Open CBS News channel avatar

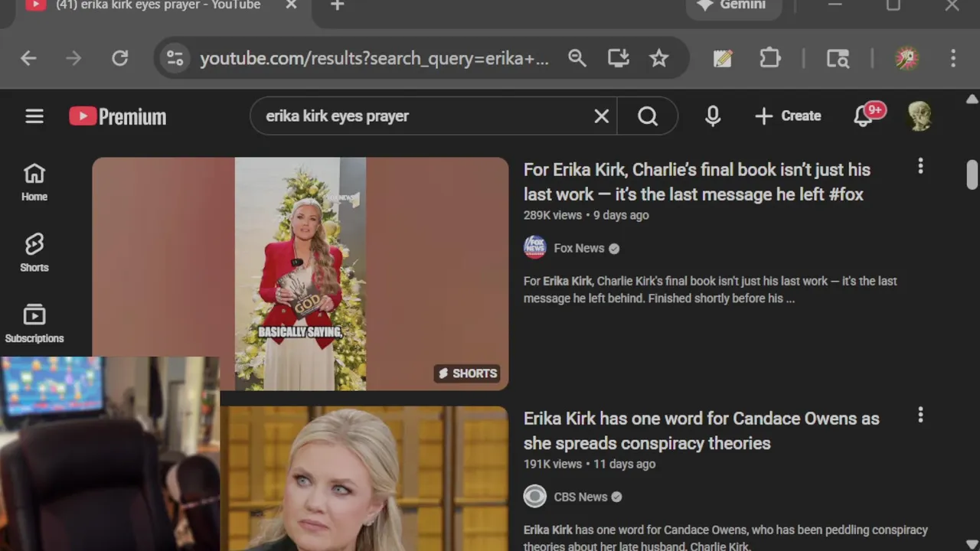(534, 497)
